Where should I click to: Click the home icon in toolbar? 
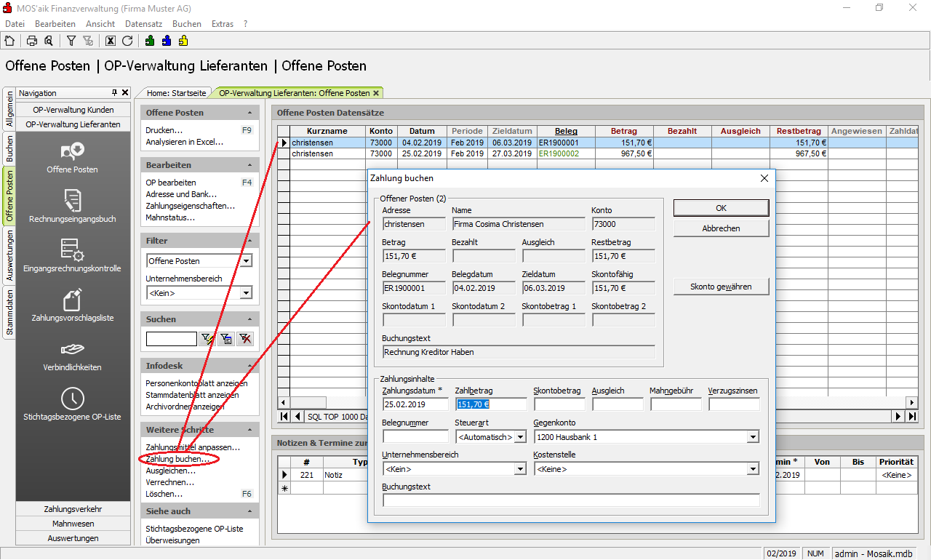click(9, 41)
